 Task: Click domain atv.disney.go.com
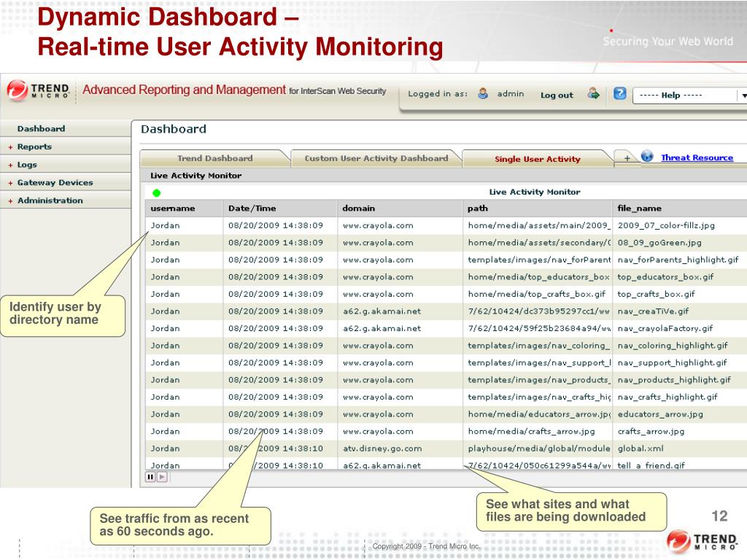pyautogui.click(x=382, y=448)
